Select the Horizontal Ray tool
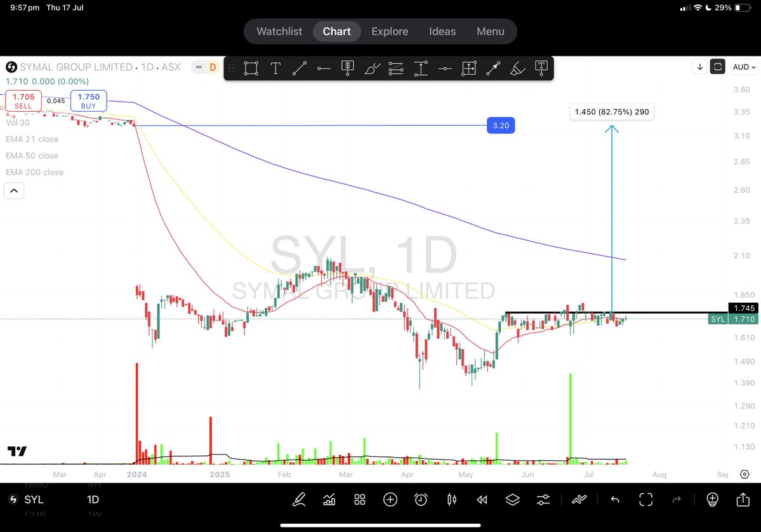This screenshot has height=532, width=761. (324, 69)
